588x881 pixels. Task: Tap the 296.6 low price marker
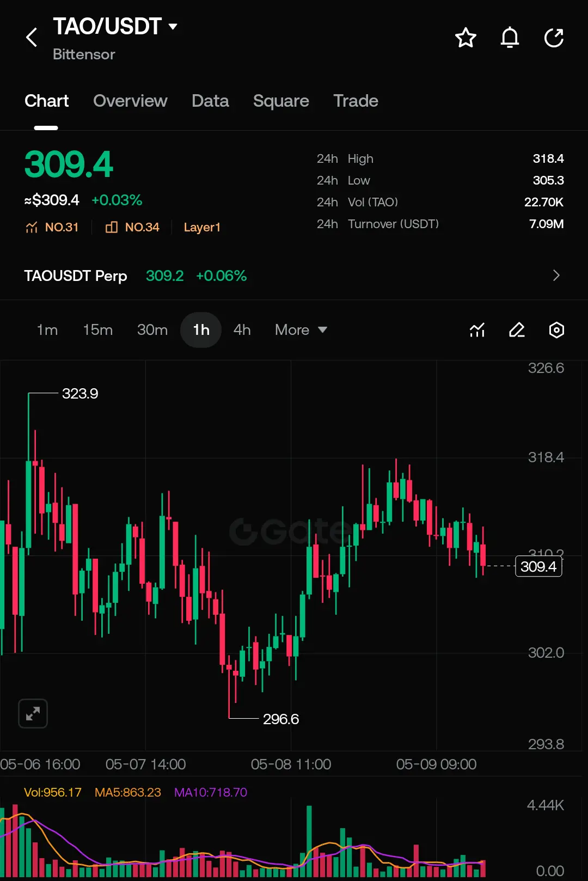pyautogui.click(x=281, y=719)
